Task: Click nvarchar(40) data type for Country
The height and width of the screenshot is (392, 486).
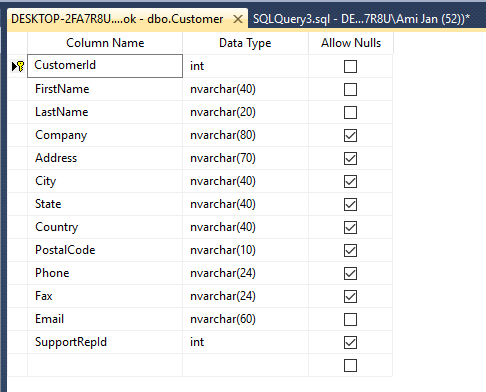Action: click(x=246, y=227)
